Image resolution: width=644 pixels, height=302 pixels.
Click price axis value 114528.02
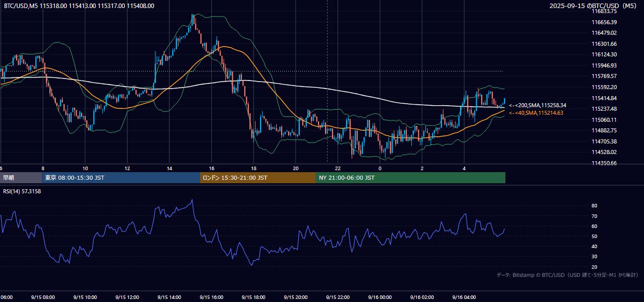(604, 152)
